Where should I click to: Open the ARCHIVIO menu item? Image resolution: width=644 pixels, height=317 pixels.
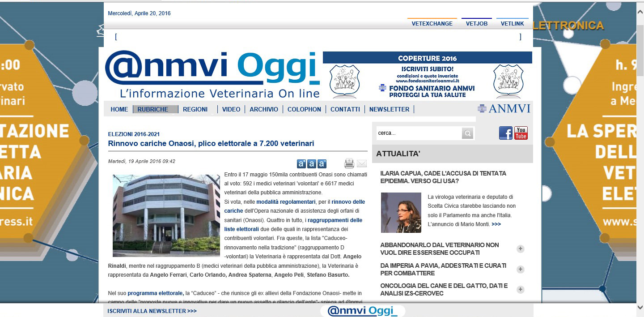(x=264, y=109)
